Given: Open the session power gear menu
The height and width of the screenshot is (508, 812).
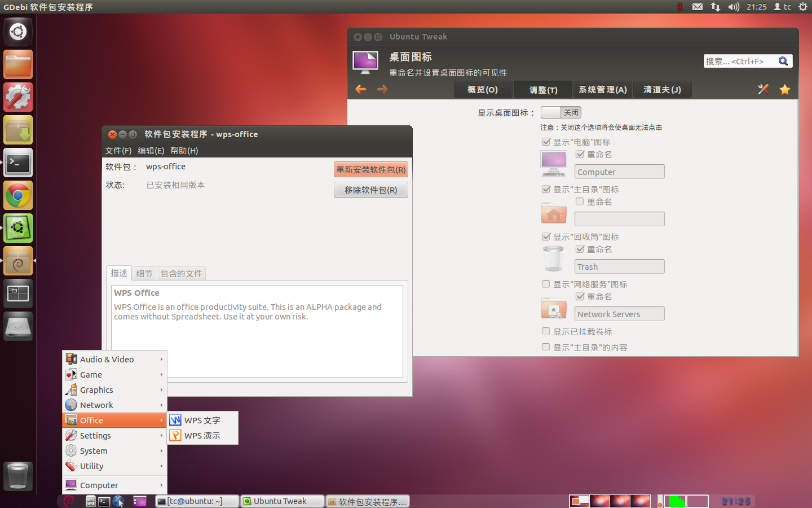Looking at the screenshot, I should pos(803,7).
